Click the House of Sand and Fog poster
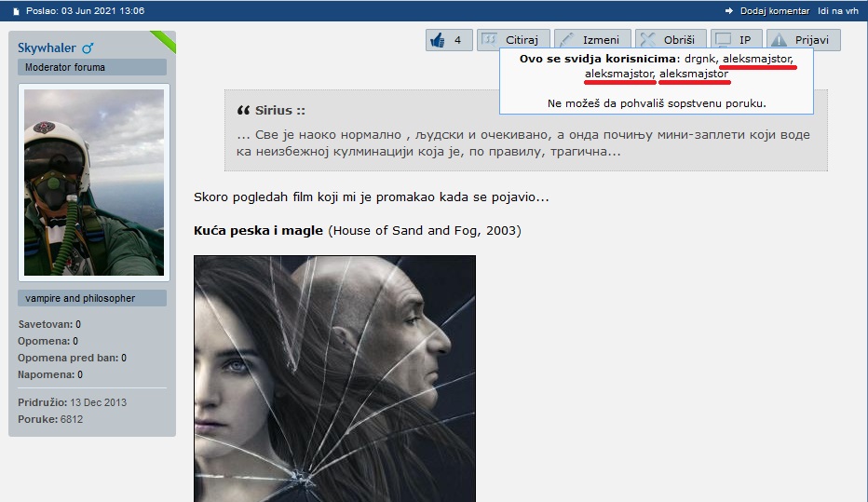This screenshot has height=502, width=868. (334, 378)
